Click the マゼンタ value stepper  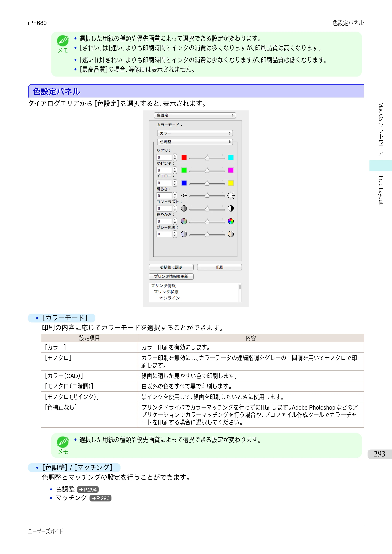tap(175, 170)
